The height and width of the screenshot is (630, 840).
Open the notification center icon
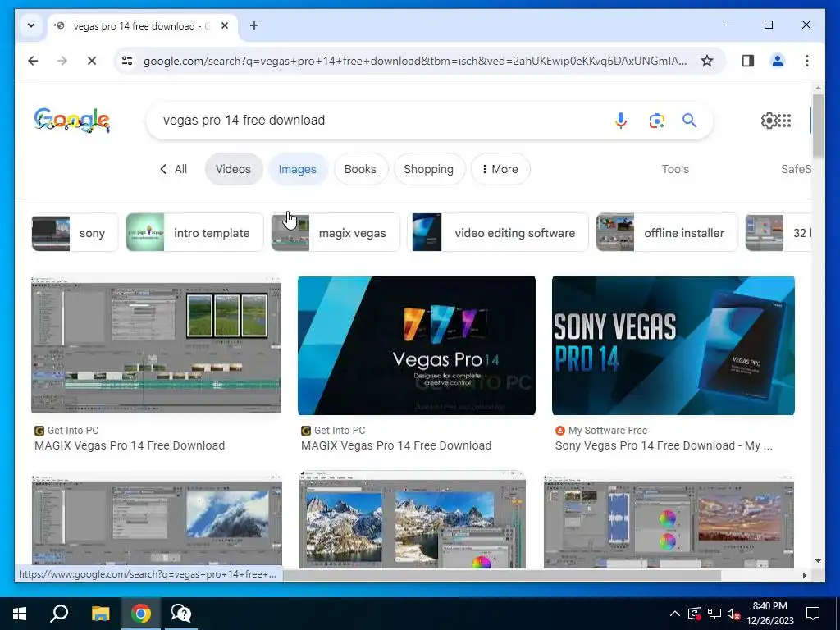[813, 614]
